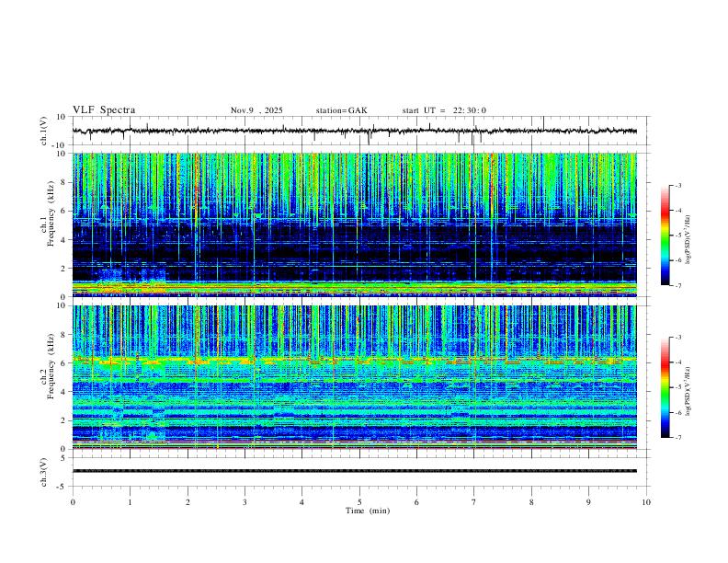Click the ch.2 log(PSD) colorbar label

click(x=688, y=391)
